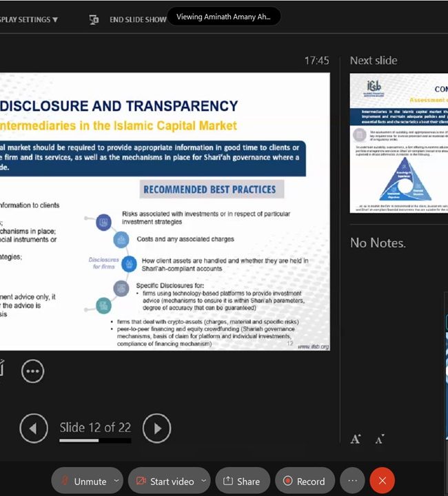
Task: Click the current slide 12 view
Action: (x=165, y=211)
